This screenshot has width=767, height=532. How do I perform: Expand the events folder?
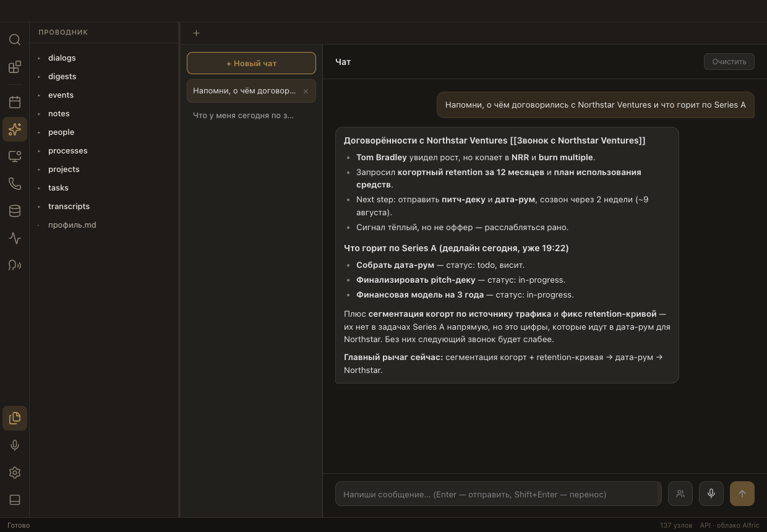coord(103,95)
